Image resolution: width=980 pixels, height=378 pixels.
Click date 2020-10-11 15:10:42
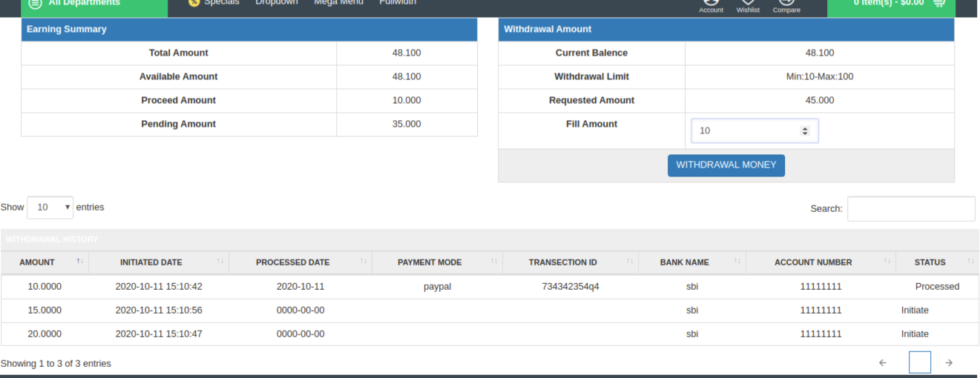[159, 287]
